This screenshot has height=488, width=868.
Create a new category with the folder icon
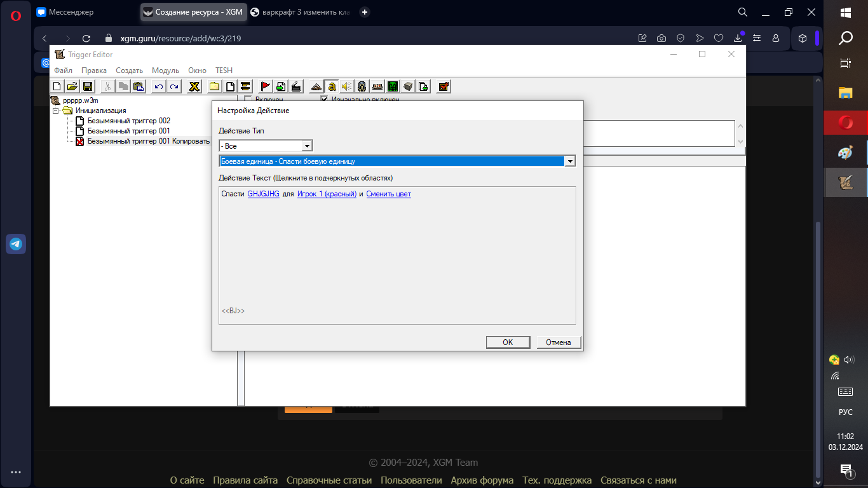[x=215, y=86]
